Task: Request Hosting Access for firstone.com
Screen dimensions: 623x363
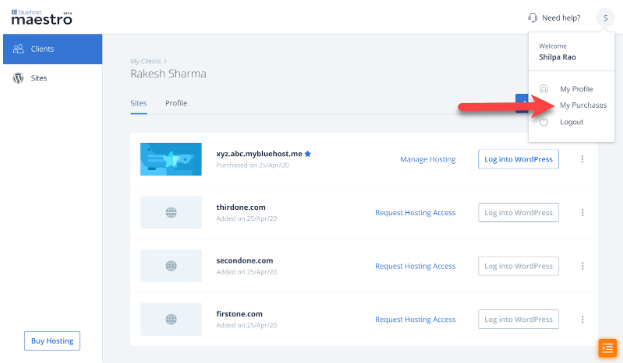Action: tap(415, 320)
